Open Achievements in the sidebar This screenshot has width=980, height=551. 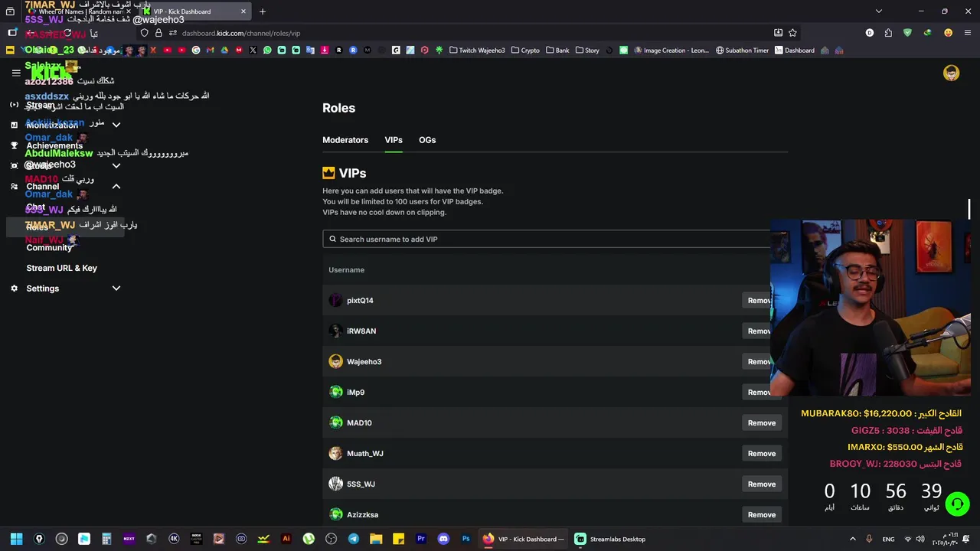tap(54, 145)
